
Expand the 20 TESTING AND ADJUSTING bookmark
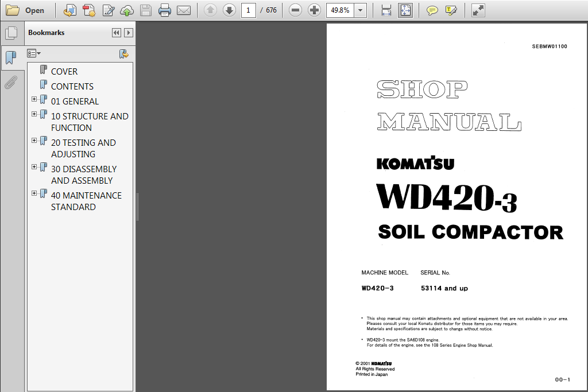pos(34,141)
